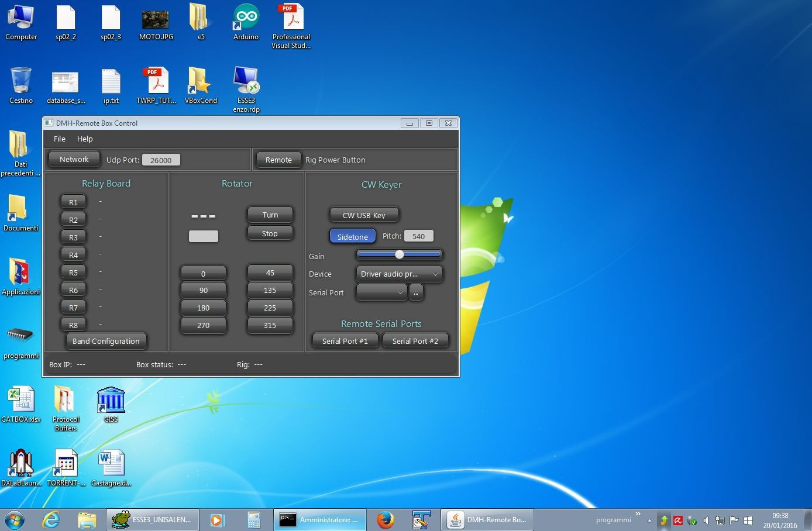Open the Serial Port selection dropdown
The height and width of the screenshot is (531, 812).
pyautogui.click(x=381, y=292)
